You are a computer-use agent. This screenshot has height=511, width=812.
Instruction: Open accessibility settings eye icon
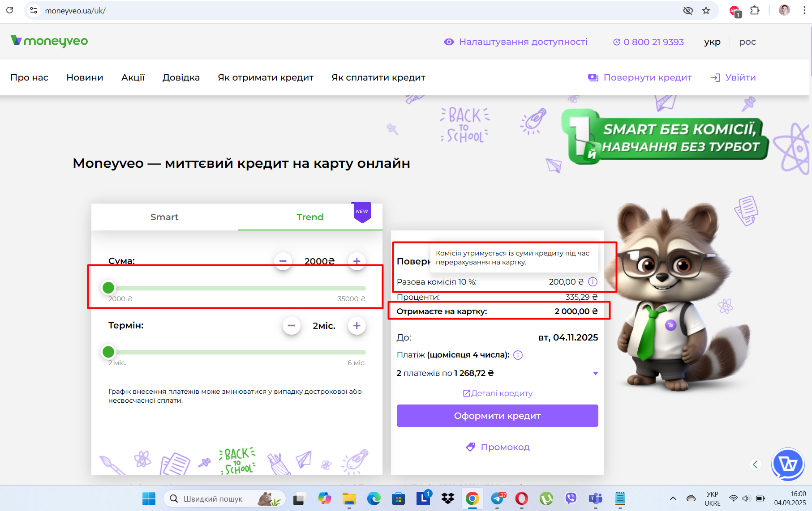pos(449,42)
